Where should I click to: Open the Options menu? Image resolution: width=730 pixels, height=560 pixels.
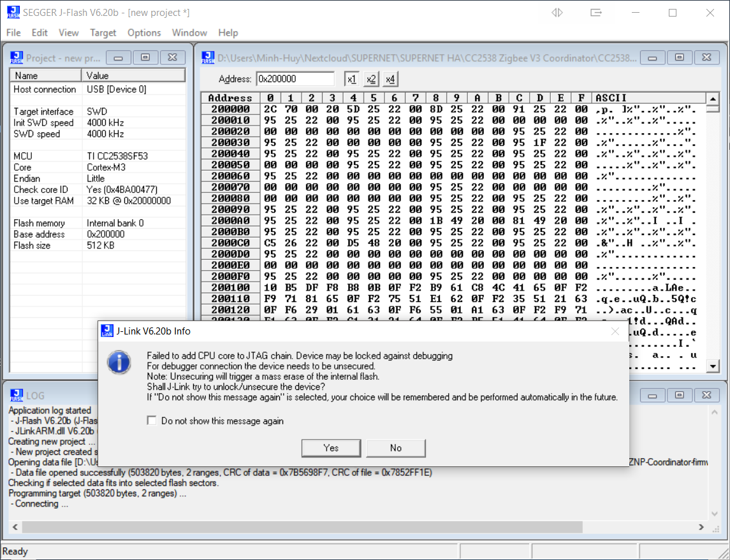coord(144,32)
